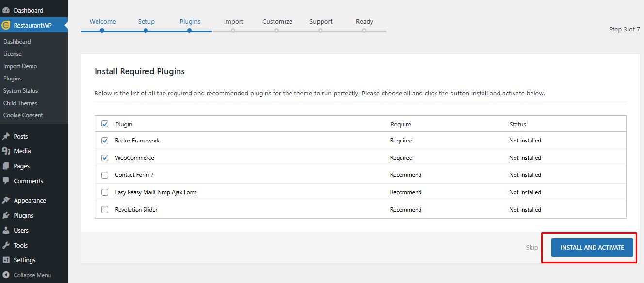Screen dimensions: 644x283
Task: Go to the Import step tab
Action: coord(234,21)
